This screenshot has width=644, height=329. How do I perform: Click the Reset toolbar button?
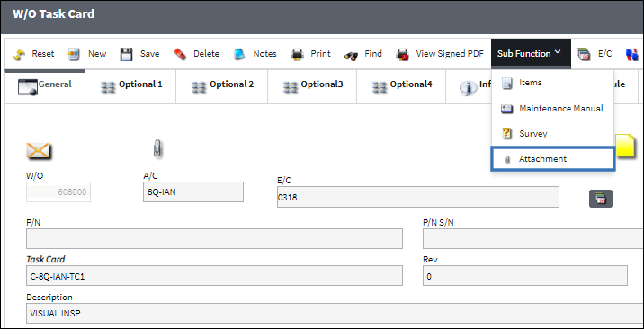click(33, 54)
